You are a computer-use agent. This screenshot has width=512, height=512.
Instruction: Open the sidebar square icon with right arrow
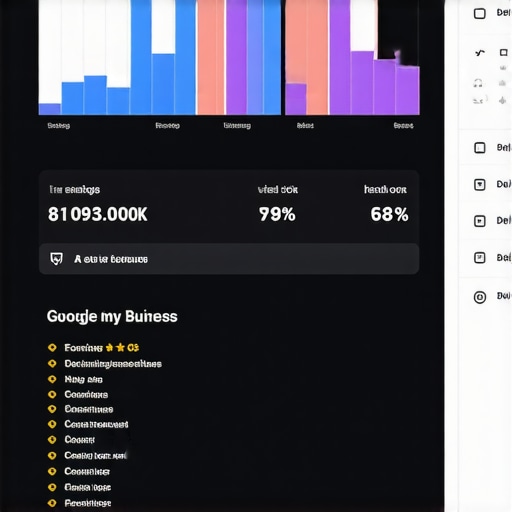480,221
